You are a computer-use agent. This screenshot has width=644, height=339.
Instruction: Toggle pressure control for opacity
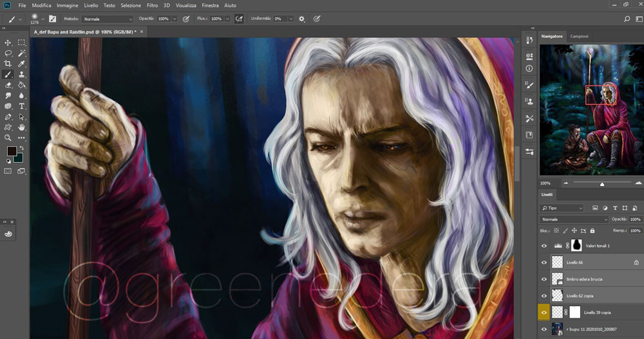[186, 19]
